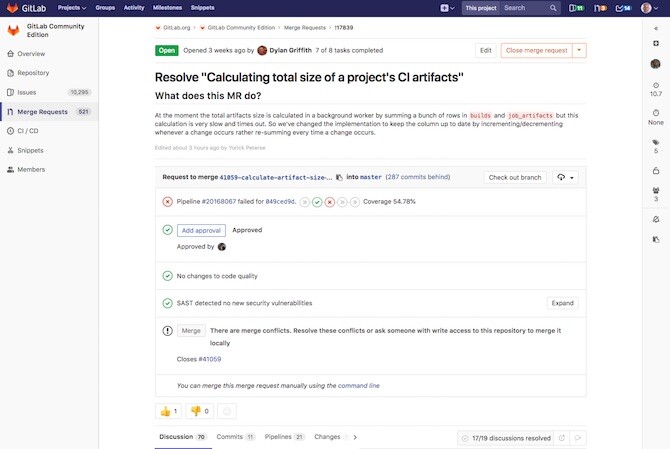
Task: Open the to-do list counter icon
Action: pyautogui.click(x=623, y=8)
